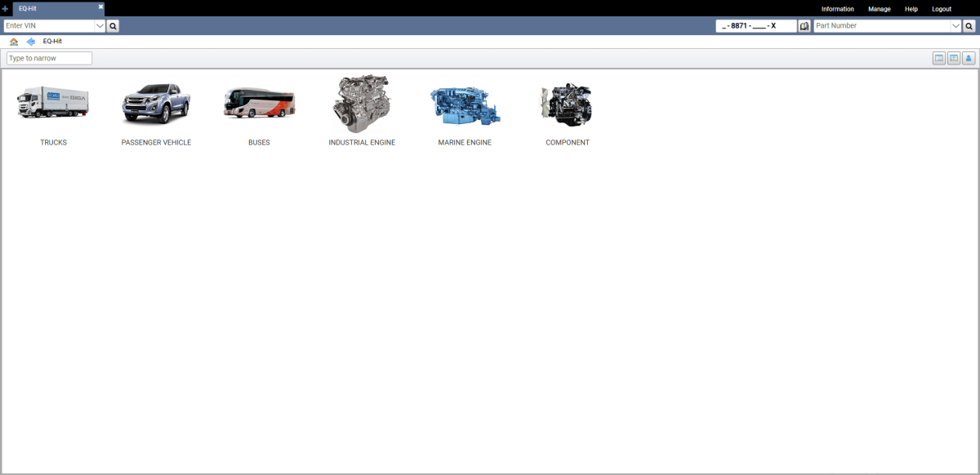980x475 pixels.
Task: Select the EQ-Hit tab
Action: point(49,8)
